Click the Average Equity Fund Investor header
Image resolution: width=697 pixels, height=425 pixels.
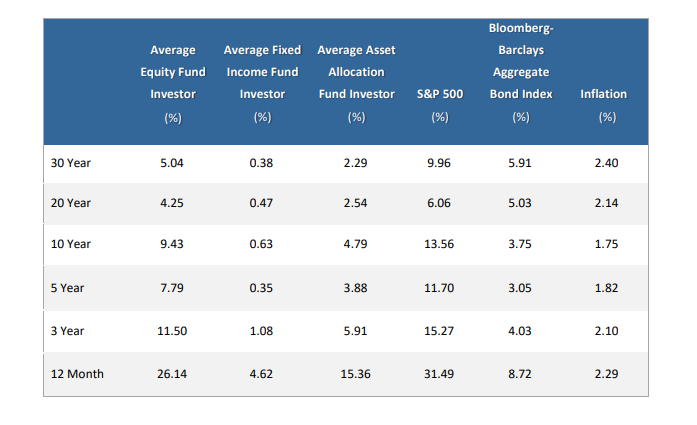tap(172, 83)
